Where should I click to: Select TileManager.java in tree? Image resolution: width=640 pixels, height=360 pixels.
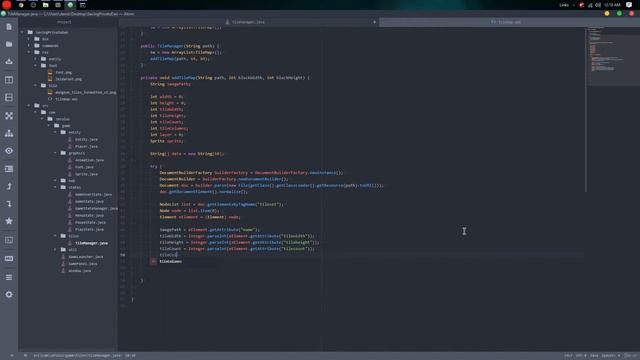click(91, 243)
